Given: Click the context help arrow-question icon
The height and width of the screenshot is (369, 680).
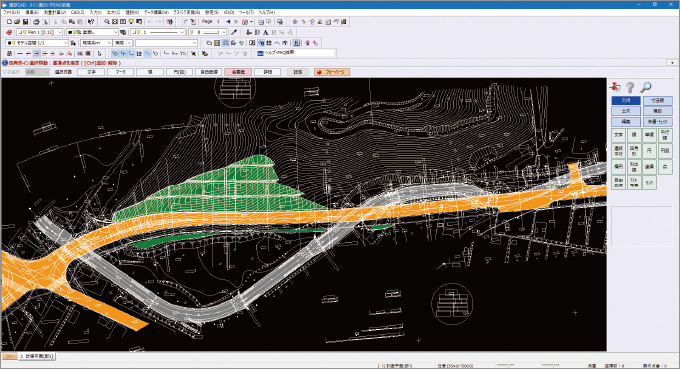Looking at the screenshot, I should point(91,22).
